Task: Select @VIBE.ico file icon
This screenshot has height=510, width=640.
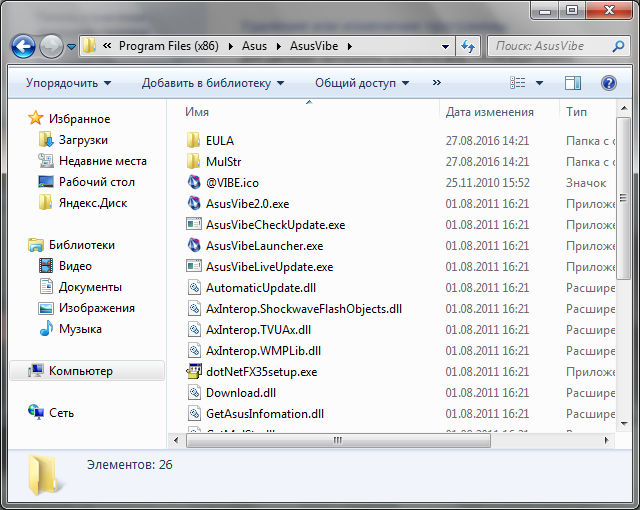Action: point(194,182)
